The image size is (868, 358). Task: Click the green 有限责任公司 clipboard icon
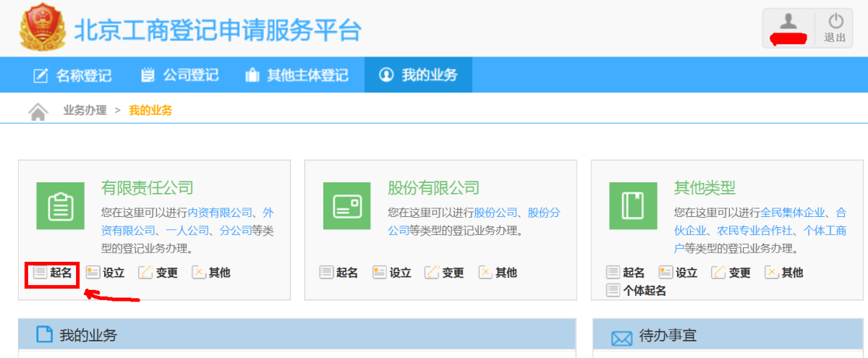61,206
